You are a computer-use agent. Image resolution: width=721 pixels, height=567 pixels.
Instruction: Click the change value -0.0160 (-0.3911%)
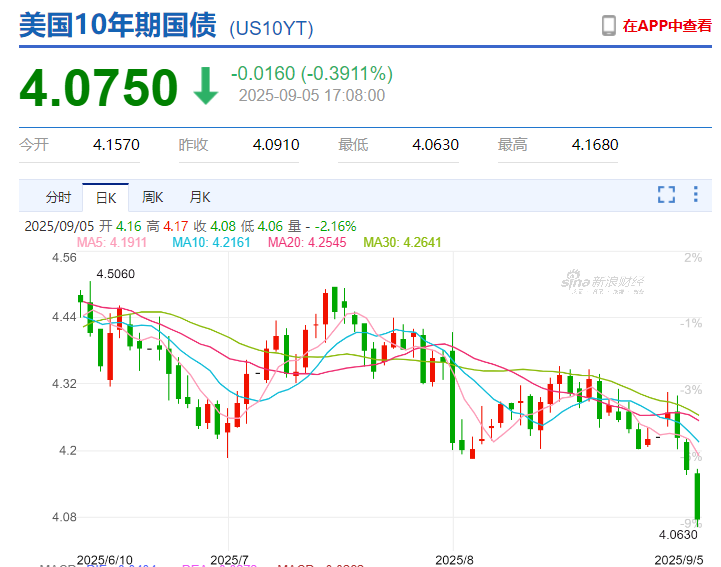tap(312, 74)
